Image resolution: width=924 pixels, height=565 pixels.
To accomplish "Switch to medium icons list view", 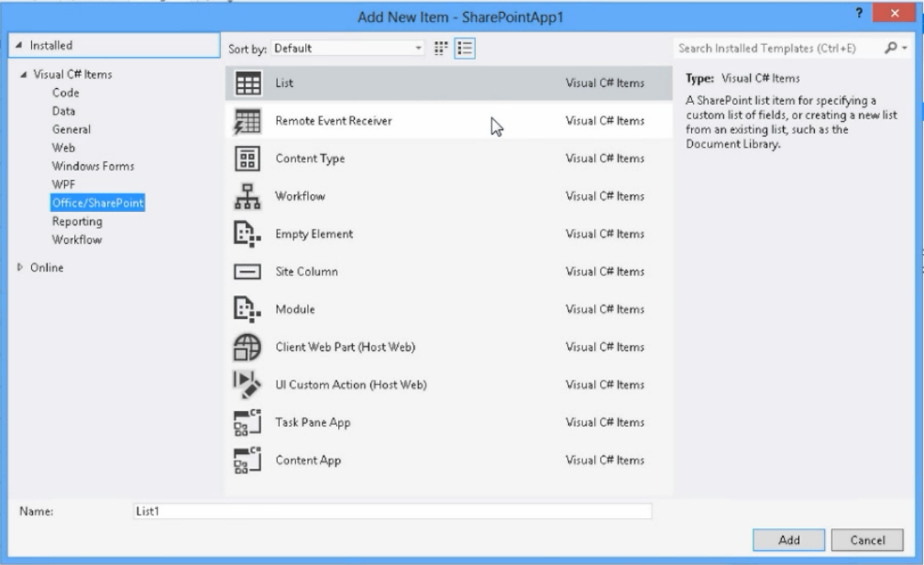I will (465, 49).
